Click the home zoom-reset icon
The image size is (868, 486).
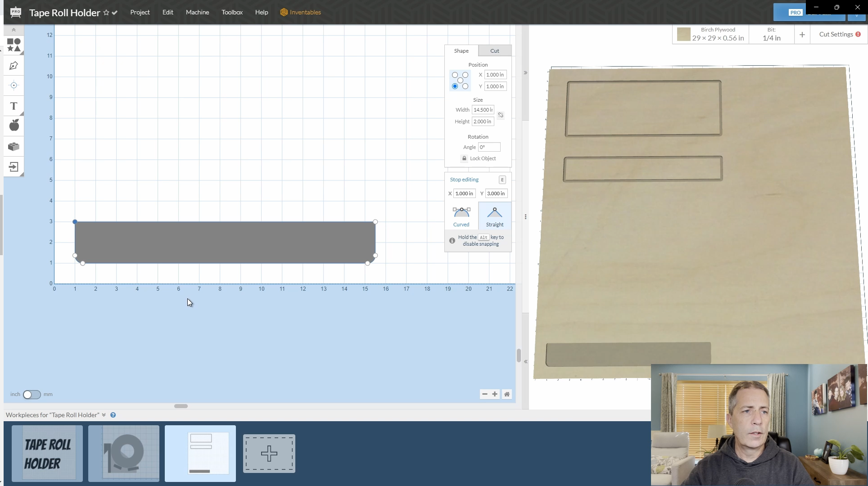tap(507, 394)
